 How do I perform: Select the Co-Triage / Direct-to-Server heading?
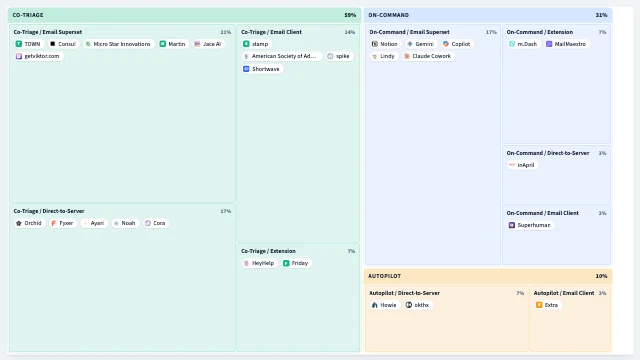(49, 211)
